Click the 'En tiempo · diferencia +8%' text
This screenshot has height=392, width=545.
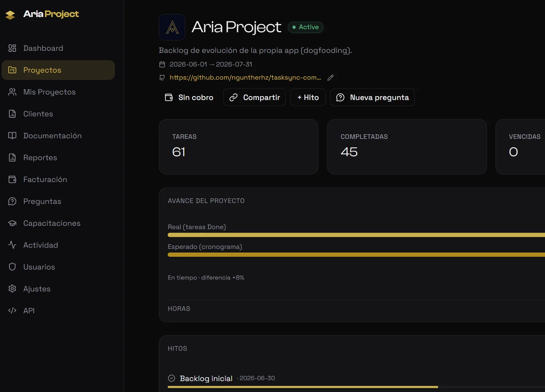point(206,278)
